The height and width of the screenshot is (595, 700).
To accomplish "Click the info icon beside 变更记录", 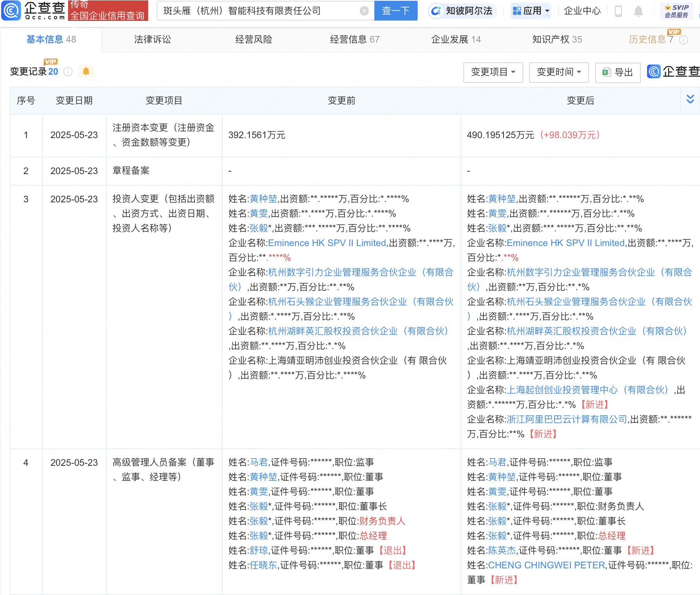I will pyautogui.click(x=68, y=72).
